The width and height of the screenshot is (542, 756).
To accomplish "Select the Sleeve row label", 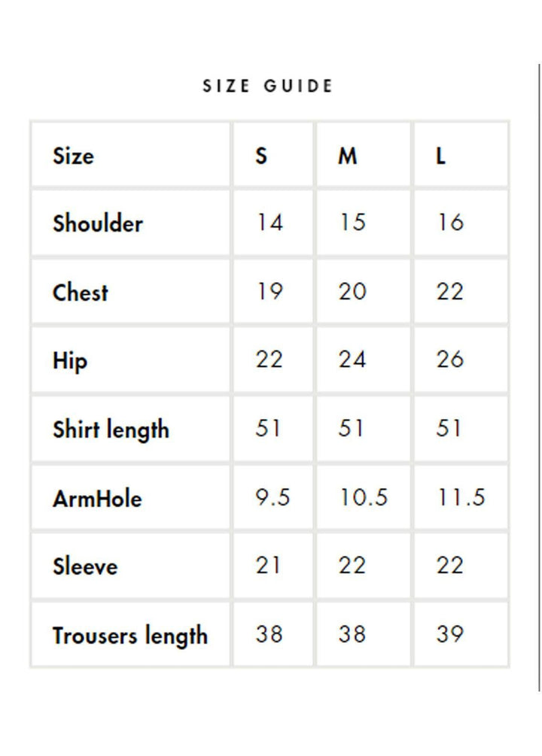I will (85, 566).
